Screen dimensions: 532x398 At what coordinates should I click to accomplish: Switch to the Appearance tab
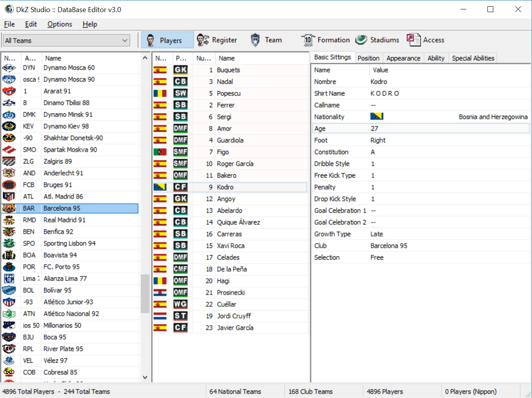click(403, 58)
